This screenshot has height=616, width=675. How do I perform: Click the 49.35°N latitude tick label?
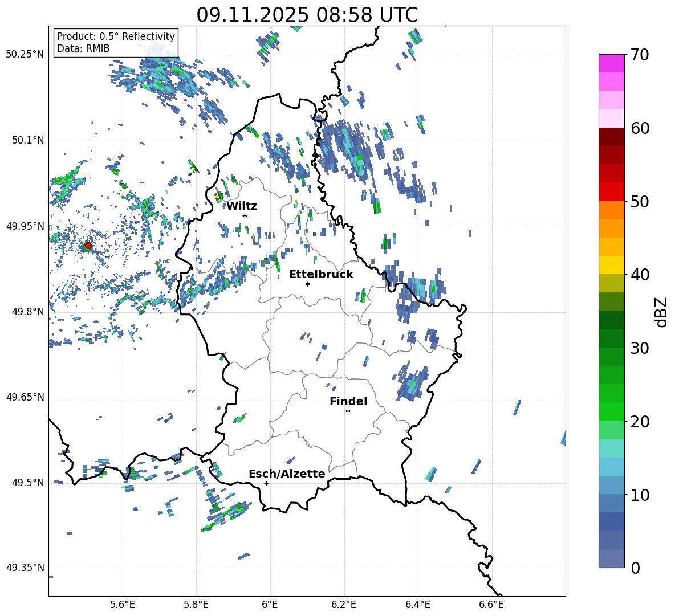(x=25, y=568)
